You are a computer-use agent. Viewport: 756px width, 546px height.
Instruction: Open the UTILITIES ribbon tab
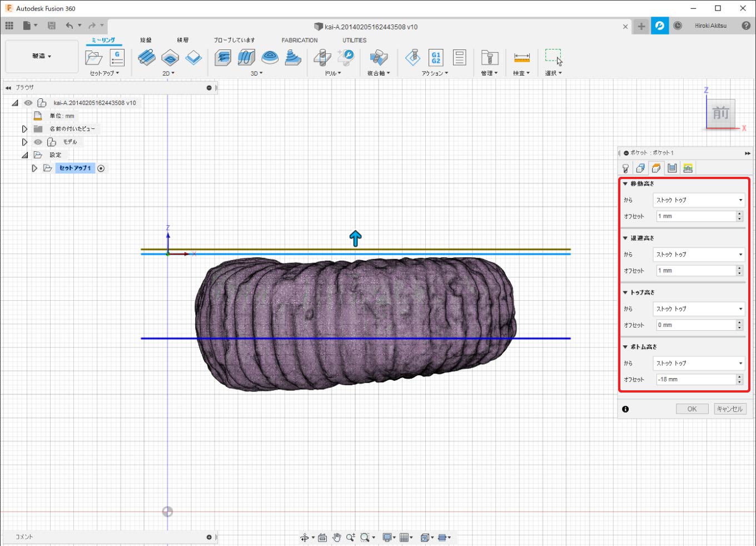(x=354, y=40)
